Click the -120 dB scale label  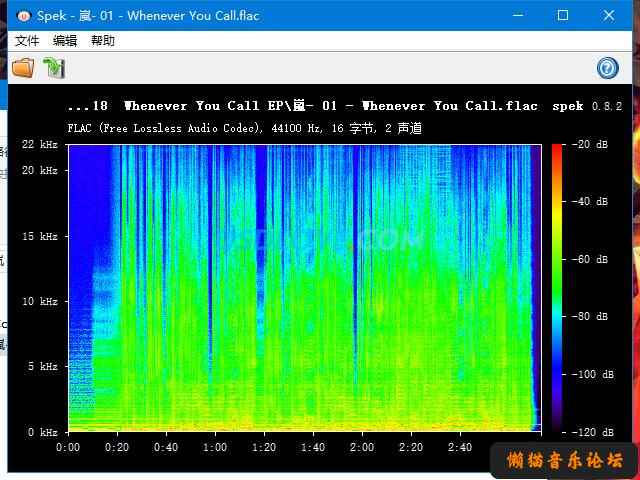click(593, 432)
